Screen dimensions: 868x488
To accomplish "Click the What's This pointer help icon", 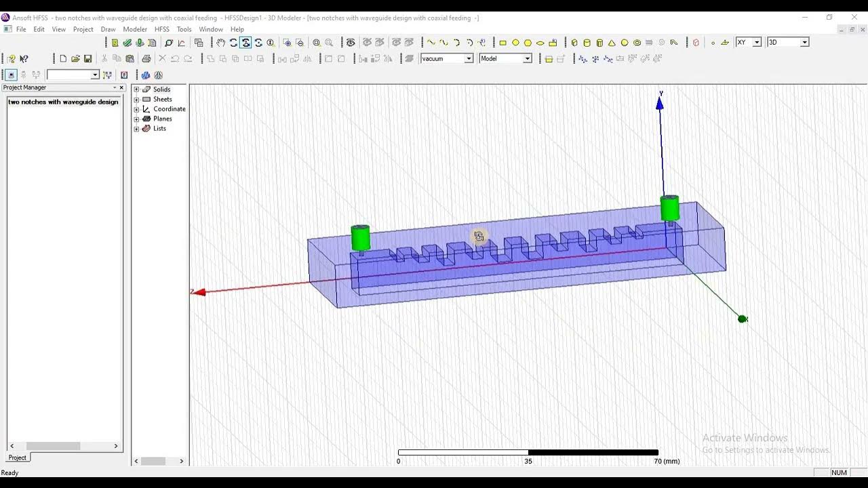I will point(24,59).
